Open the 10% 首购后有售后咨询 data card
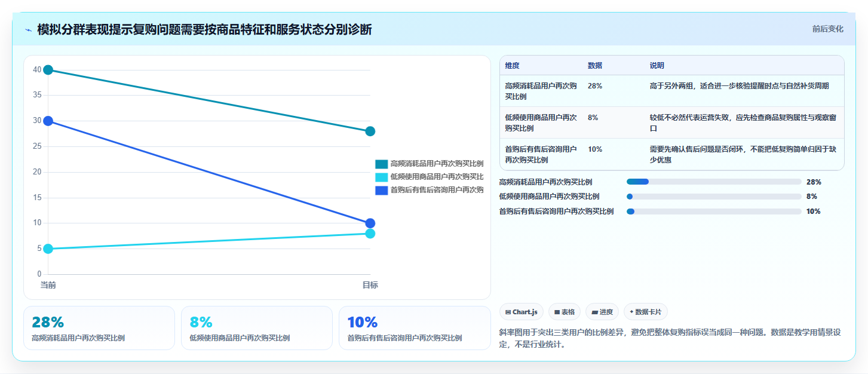 pyautogui.click(x=415, y=328)
